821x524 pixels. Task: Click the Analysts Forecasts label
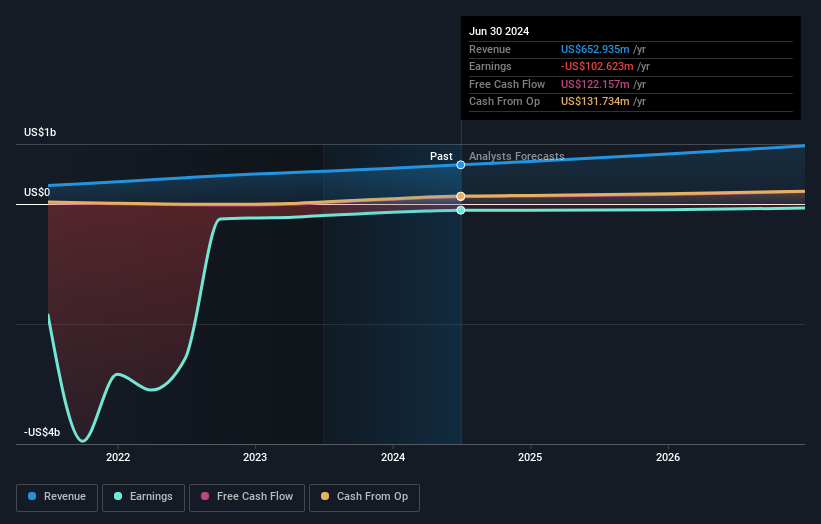point(516,156)
